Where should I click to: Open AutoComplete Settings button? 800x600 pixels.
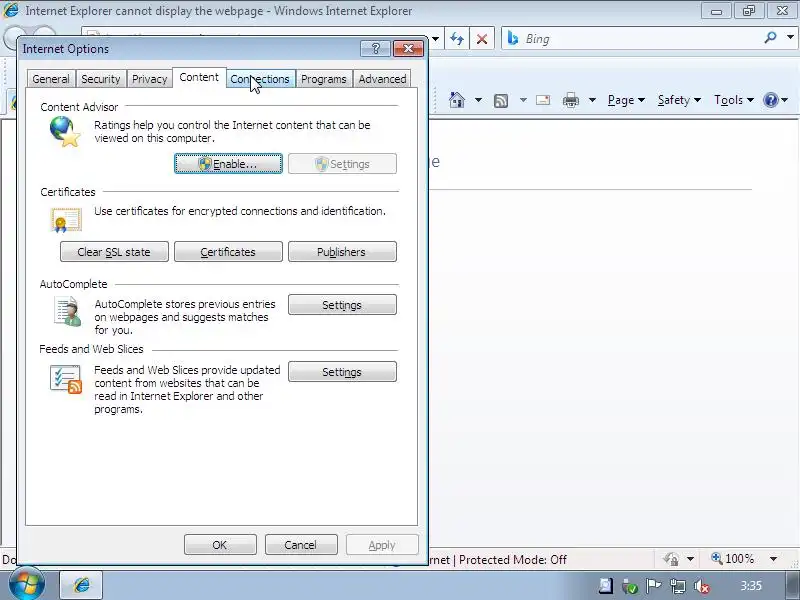[x=342, y=305]
